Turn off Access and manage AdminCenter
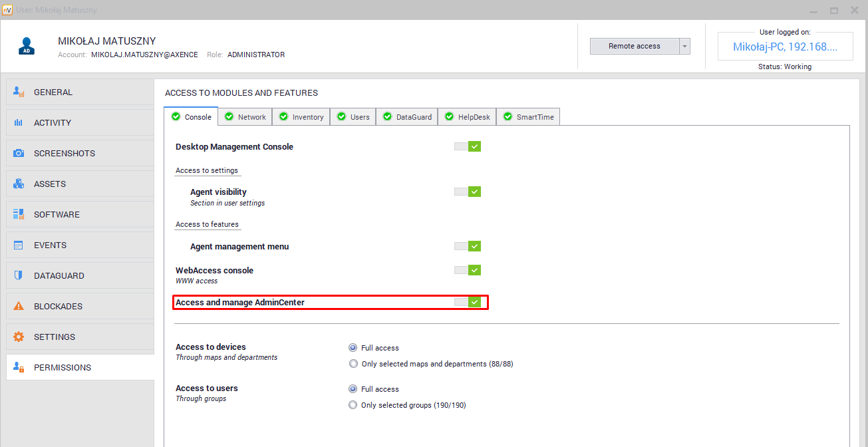 click(x=468, y=302)
